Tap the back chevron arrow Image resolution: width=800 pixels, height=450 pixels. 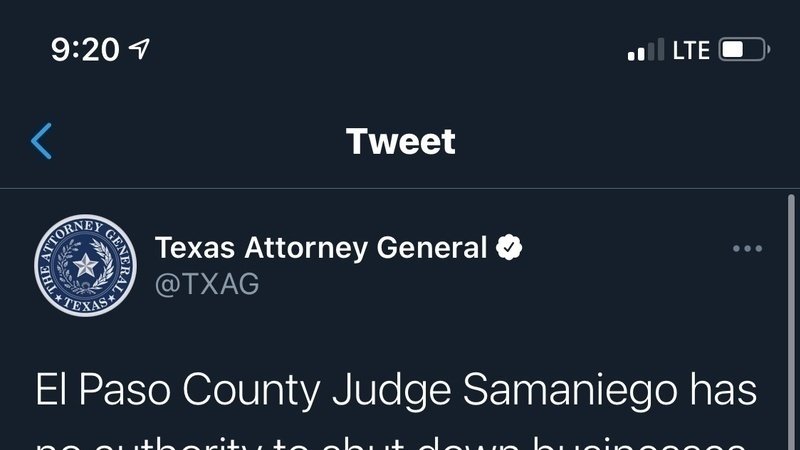(x=42, y=141)
